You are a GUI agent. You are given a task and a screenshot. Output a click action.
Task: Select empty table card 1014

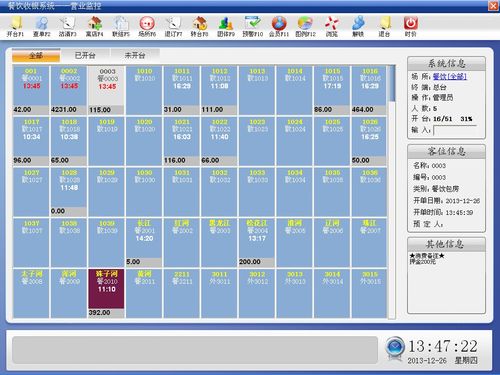point(295,90)
